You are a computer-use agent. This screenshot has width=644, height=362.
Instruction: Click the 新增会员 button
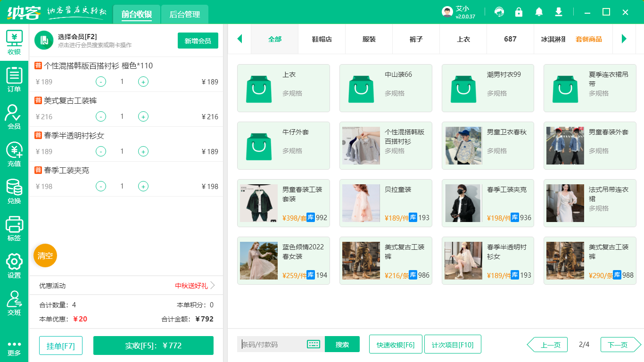coord(198,41)
